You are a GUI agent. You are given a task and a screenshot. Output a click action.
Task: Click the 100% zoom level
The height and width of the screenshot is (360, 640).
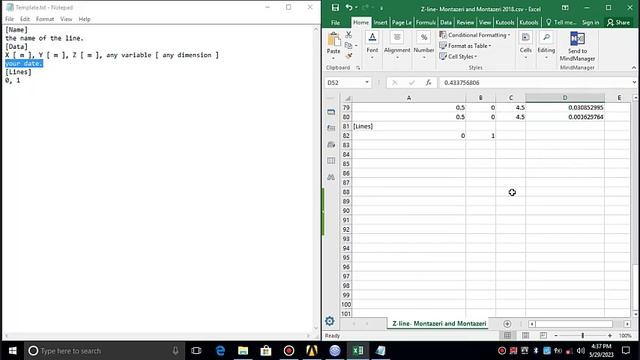[x=625, y=336]
